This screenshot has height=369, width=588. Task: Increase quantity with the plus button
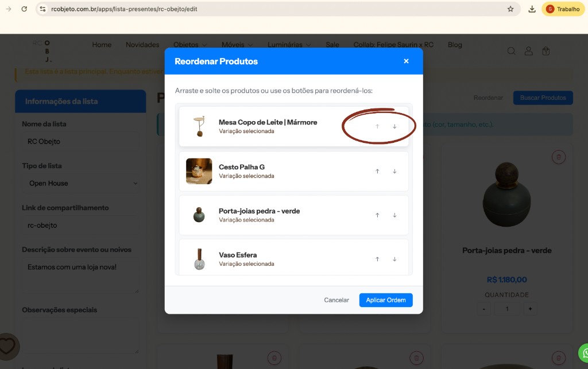tap(529, 309)
